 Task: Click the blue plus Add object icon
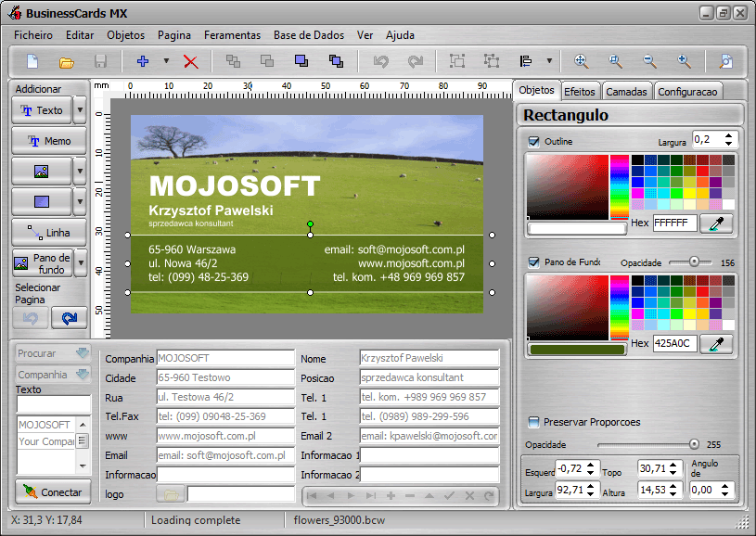[x=142, y=61]
